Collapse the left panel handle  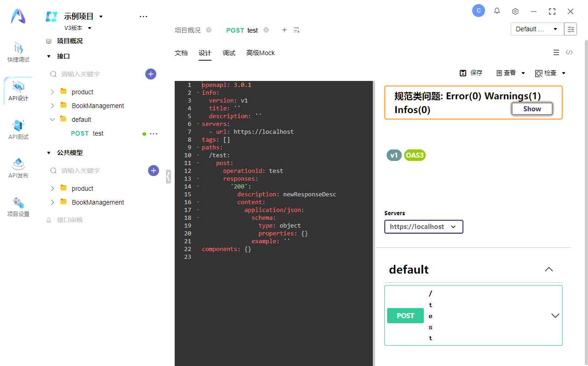click(168, 176)
